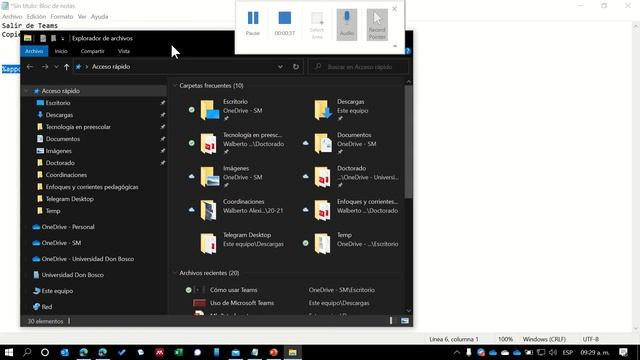Go up one folder level

point(67,67)
